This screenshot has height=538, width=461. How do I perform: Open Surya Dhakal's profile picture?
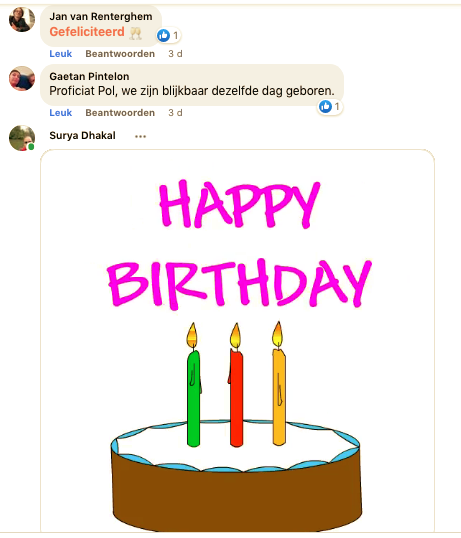[x=22, y=138]
